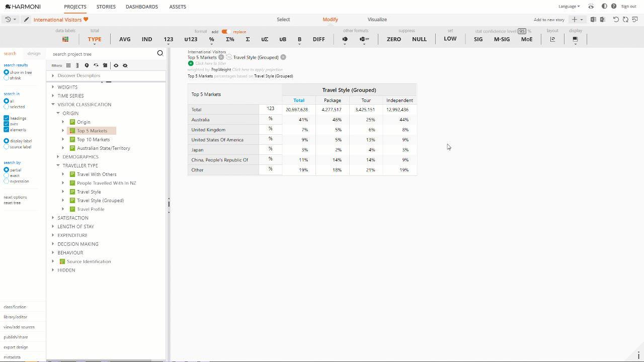
Task: Click the Sign out link
Action: click(628, 7)
